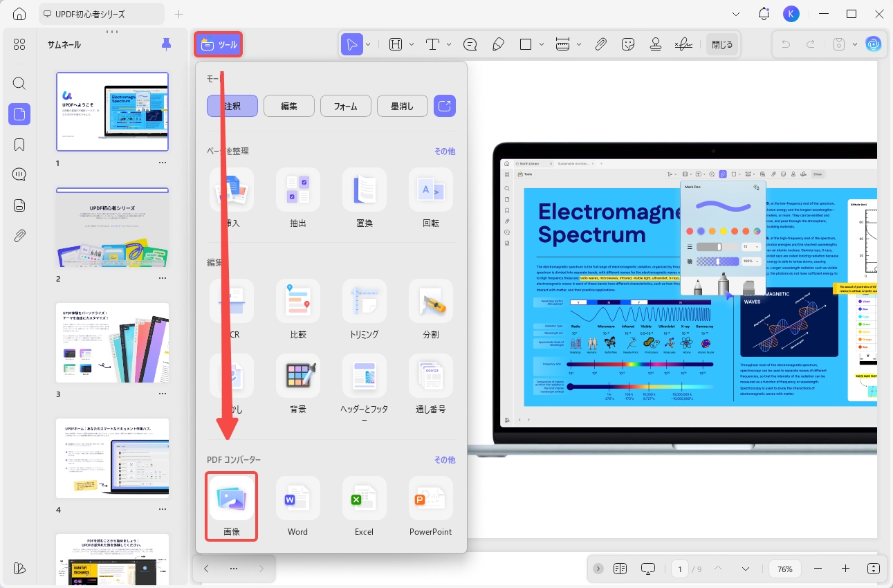Image resolution: width=893 pixels, height=588 pixels.
Task: Select the pencil drawing tool
Action: coord(498,44)
